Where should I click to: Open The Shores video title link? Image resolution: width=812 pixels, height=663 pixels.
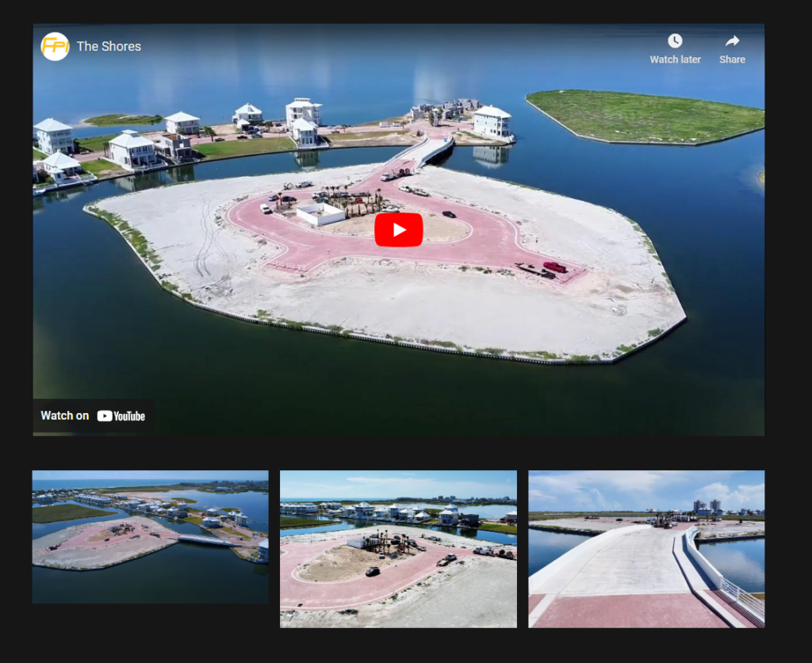point(109,47)
